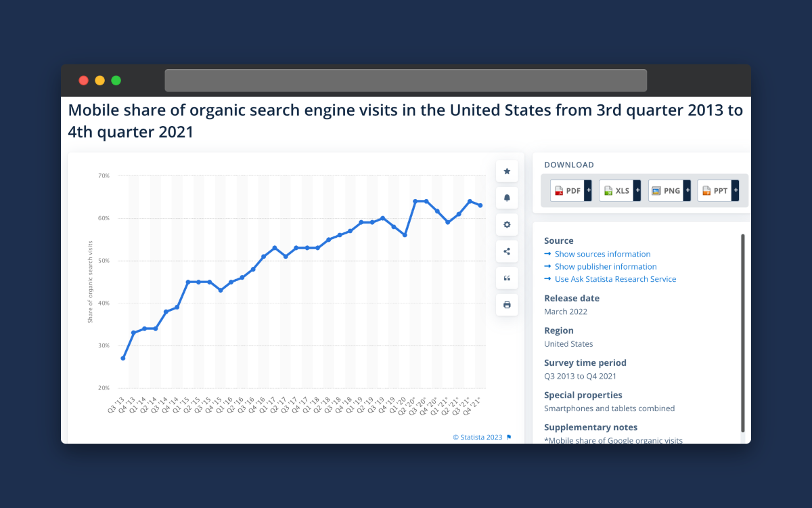
Task: Open Use Ask Statista Research Service
Action: 615,279
